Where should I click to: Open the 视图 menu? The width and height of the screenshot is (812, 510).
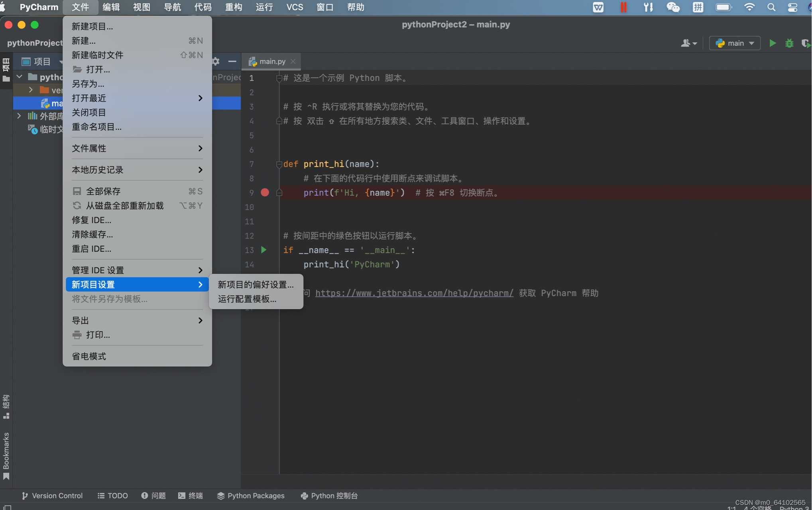click(142, 7)
